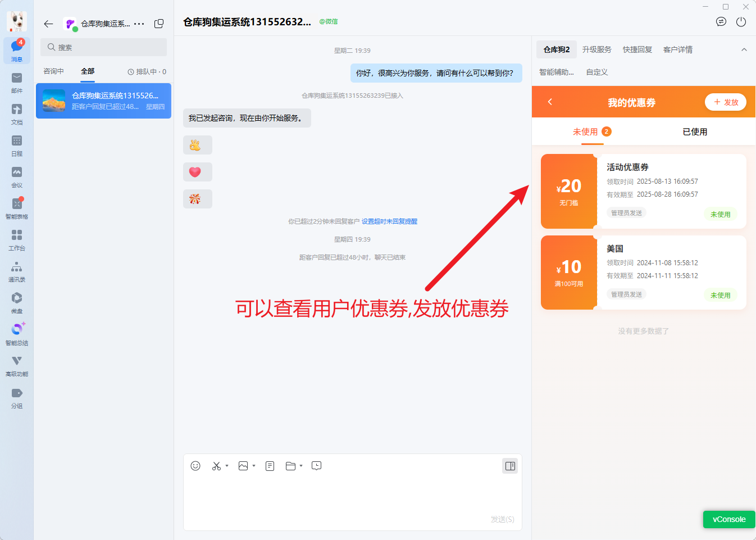Open the Advanced Features (高级功能) icon
The image size is (756, 540).
click(17, 365)
